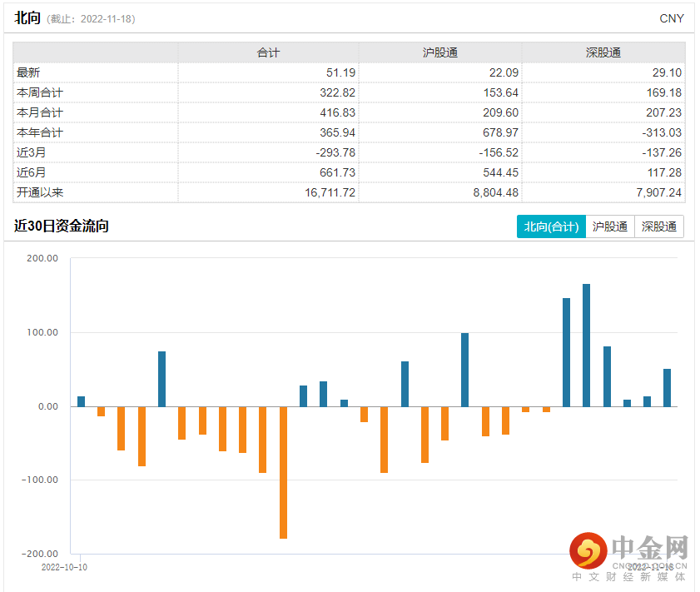Click the 近30日资金流向 section title
This screenshot has height=592, width=700.
pos(62,226)
